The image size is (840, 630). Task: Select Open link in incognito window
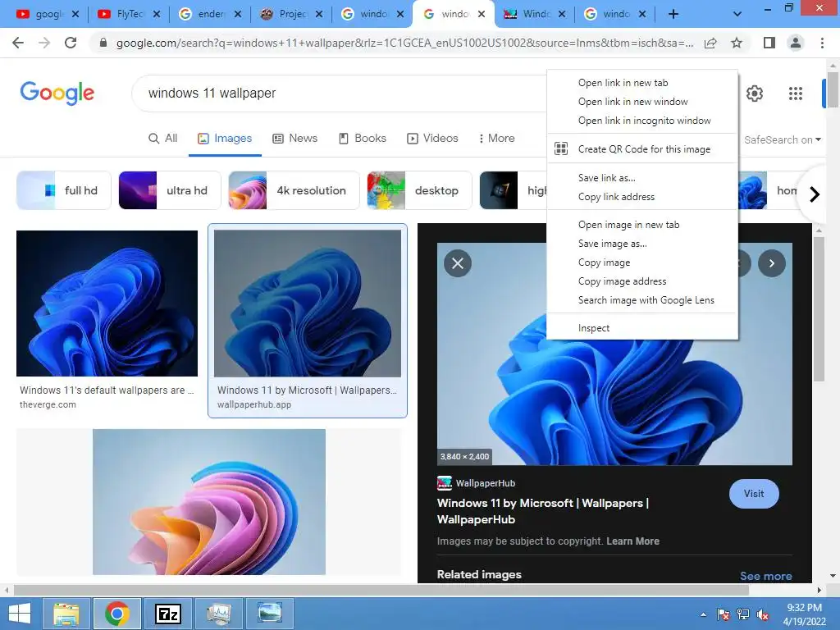coord(642,121)
